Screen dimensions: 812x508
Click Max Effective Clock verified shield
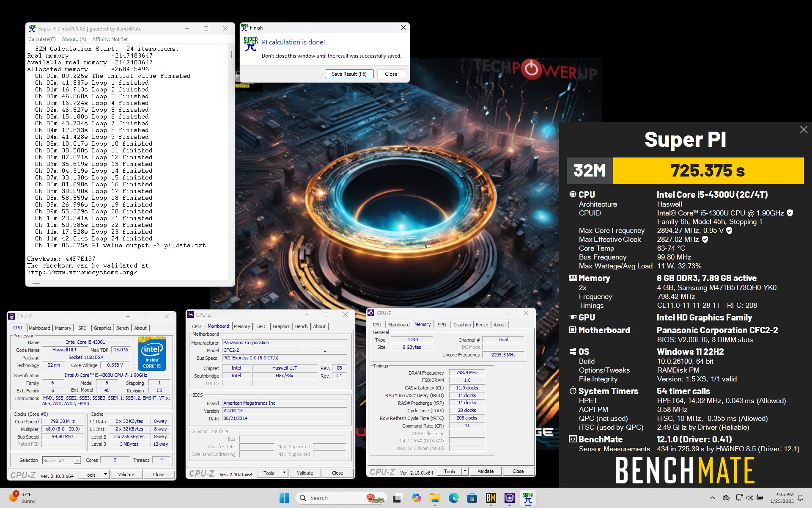point(705,239)
